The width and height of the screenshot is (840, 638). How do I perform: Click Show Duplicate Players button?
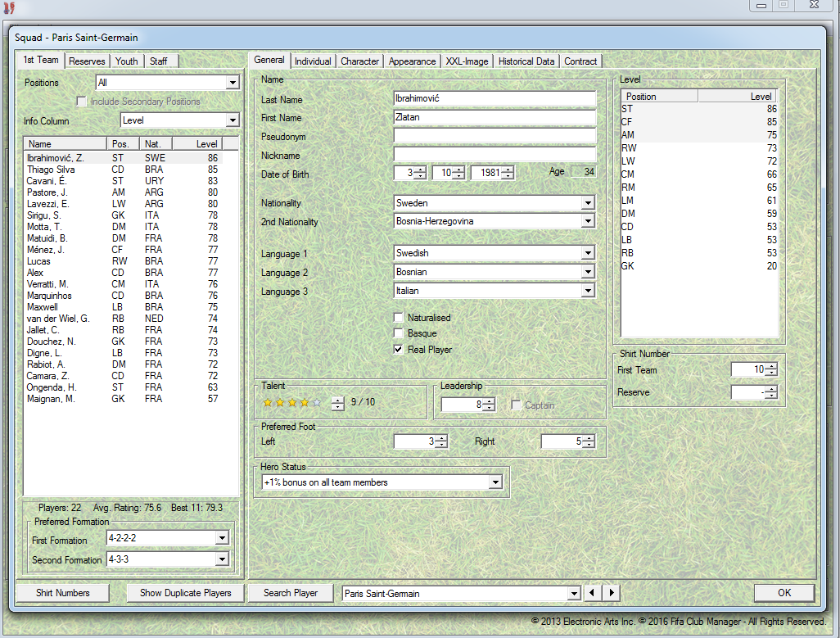click(185, 593)
